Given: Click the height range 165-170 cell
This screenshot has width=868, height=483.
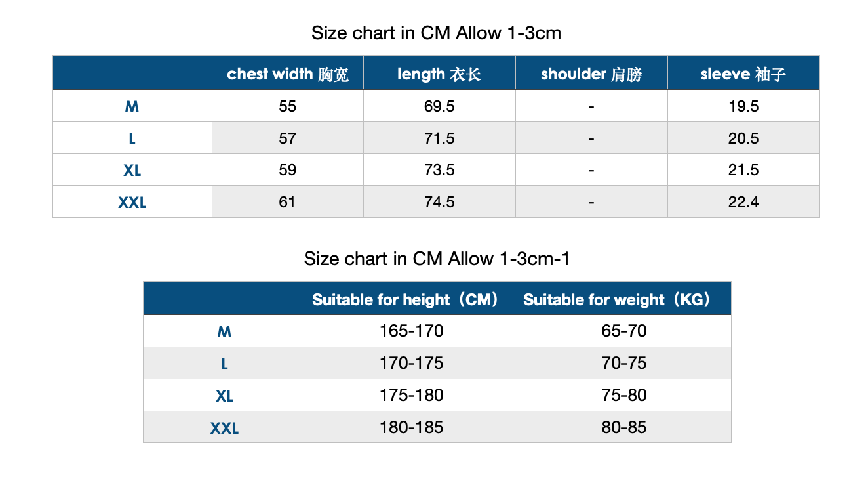Looking at the screenshot, I should (x=411, y=331).
